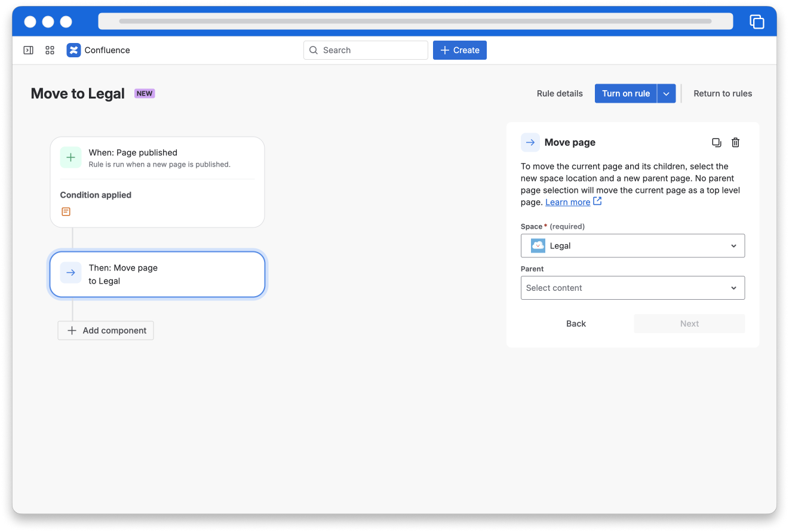Image resolution: width=789 pixels, height=532 pixels.
Task: Click the Move page arrow icon in panel
Action: [530, 143]
